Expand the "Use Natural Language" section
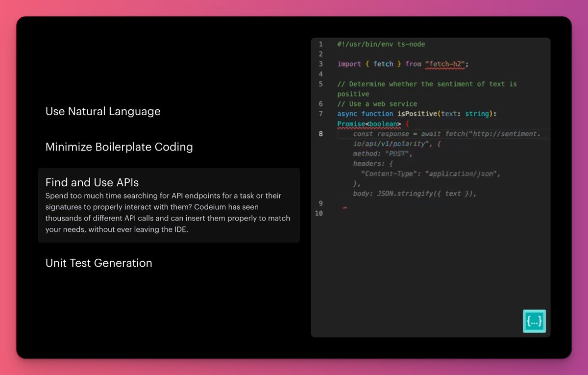The width and height of the screenshot is (588, 375). [x=103, y=111]
